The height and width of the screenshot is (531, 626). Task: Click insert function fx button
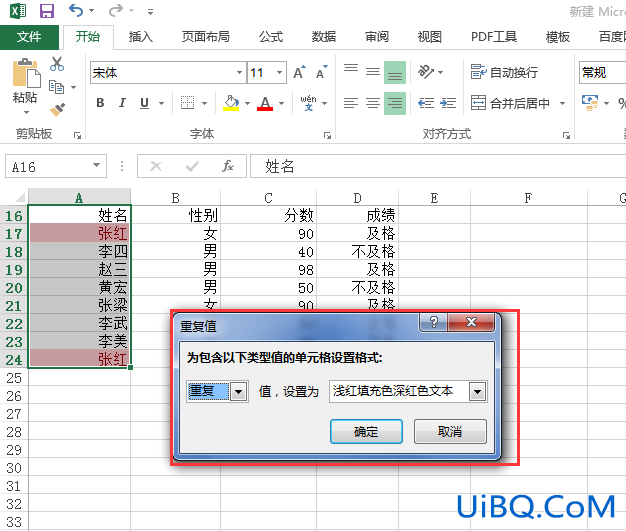tap(228, 166)
